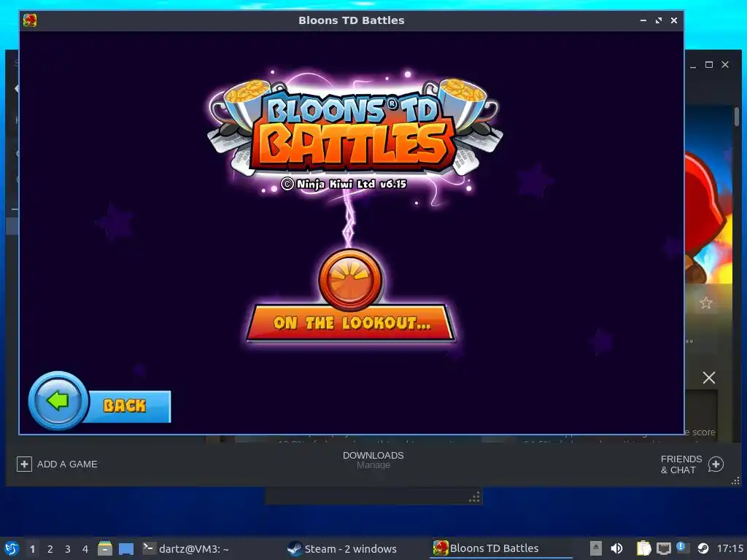Click the Steam window resize grip
Image resolution: width=747 pixels, height=560 pixels.
pos(735,481)
